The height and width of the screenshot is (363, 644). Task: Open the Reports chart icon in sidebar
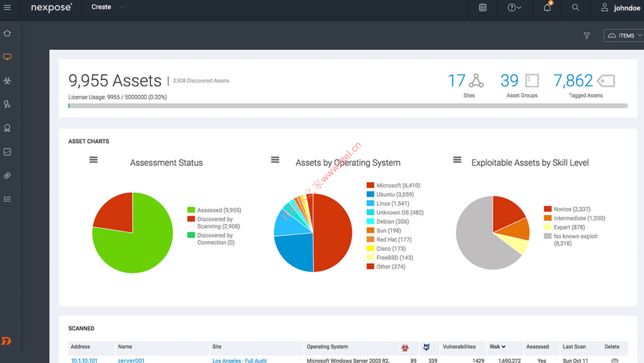[x=7, y=152]
